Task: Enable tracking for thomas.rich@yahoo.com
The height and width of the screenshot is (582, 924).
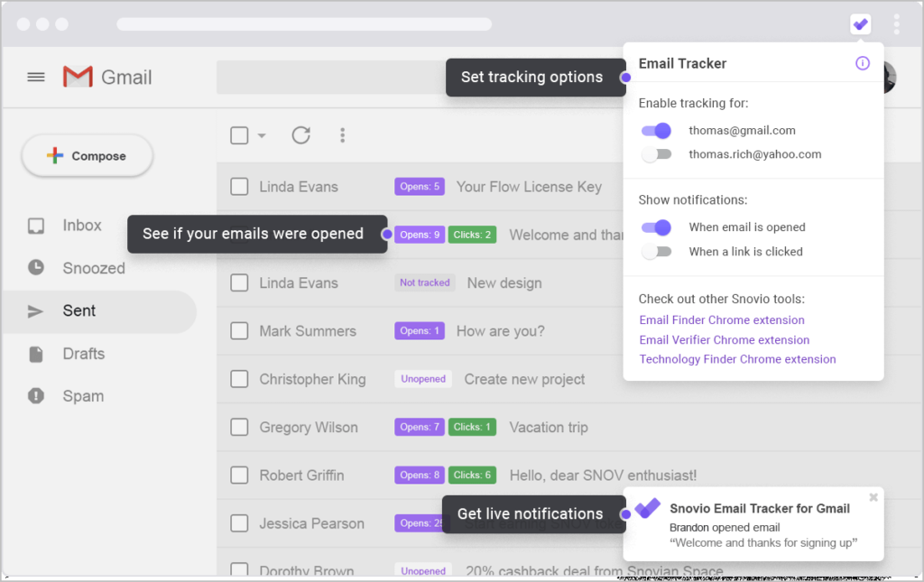Action: (x=657, y=154)
